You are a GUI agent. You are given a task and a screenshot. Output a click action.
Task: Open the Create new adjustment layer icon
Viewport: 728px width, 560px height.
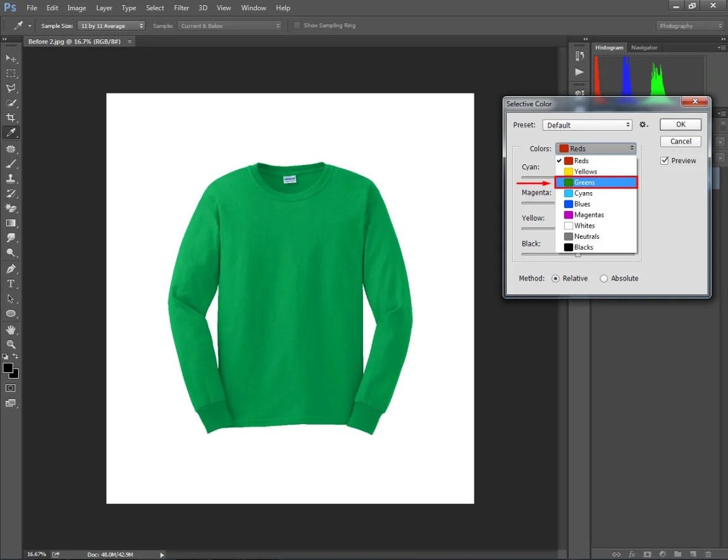coord(662,554)
